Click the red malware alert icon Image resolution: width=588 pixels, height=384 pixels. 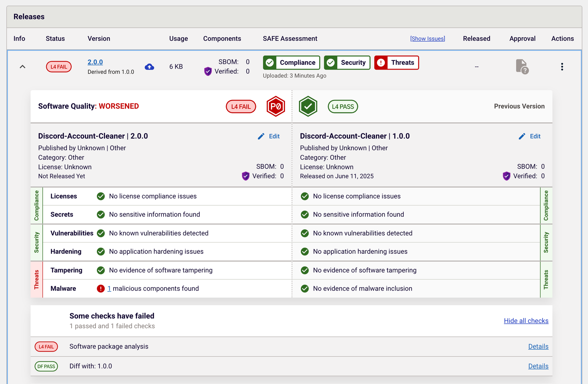tap(101, 289)
